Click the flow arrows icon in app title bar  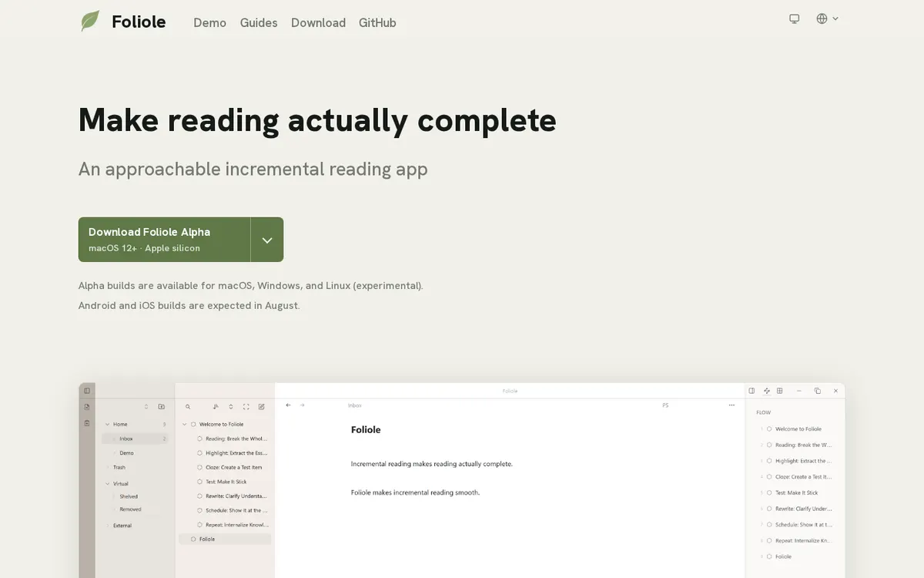(x=766, y=391)
